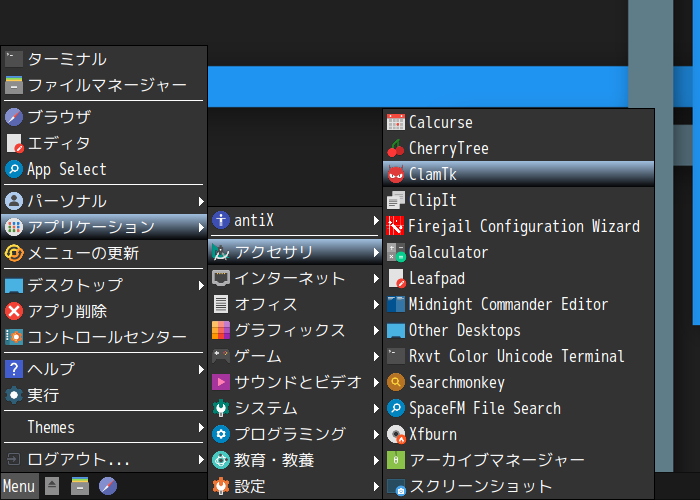This screenshot has width=700, height=500.
Task: Choose the Searchmonkey text entry
Action: coord(457,383)
